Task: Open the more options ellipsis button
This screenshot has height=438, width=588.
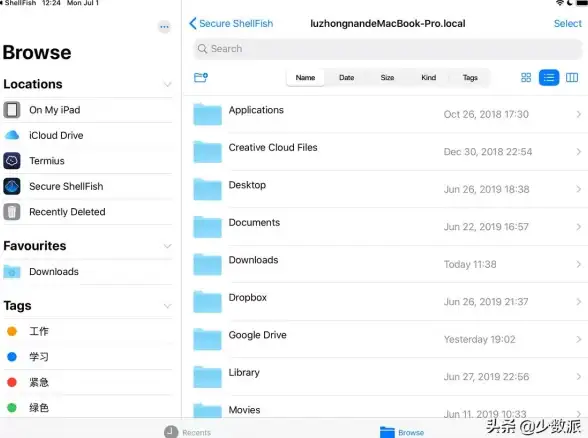Action: pyautogui.click(x=164, y=27)
